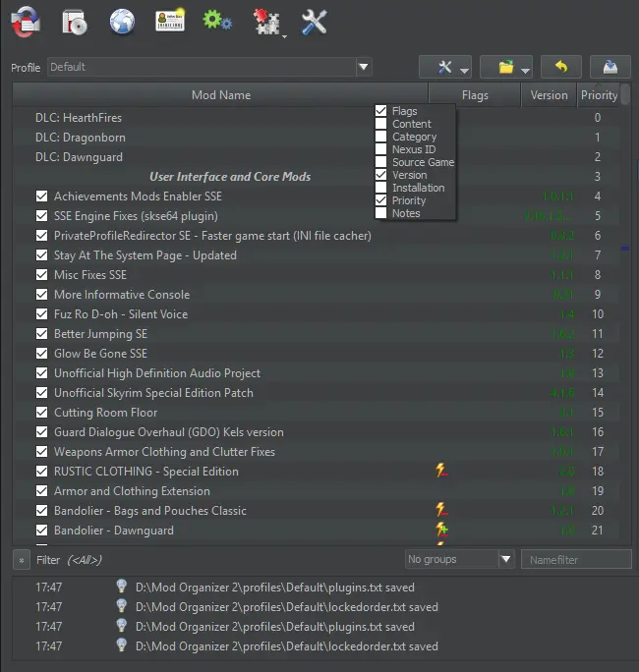Open the Nexus globe icon
Screen dimensions: 639x672
pos(122,22)
